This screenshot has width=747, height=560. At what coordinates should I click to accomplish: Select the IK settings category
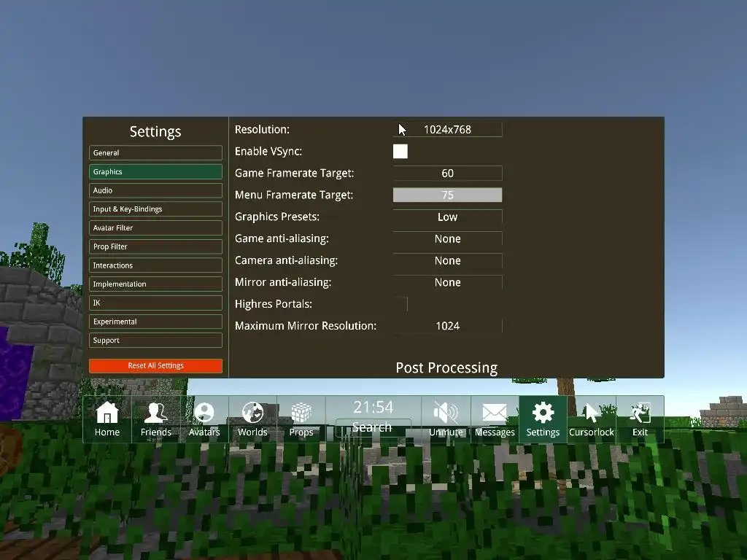(x=155, y=303)
